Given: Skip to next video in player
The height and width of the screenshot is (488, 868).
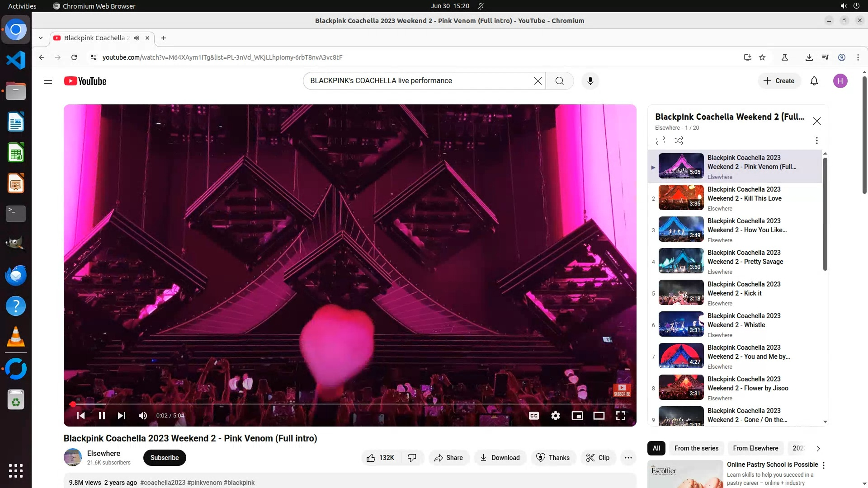Looking at the screenshot, I should coord(122,416).
